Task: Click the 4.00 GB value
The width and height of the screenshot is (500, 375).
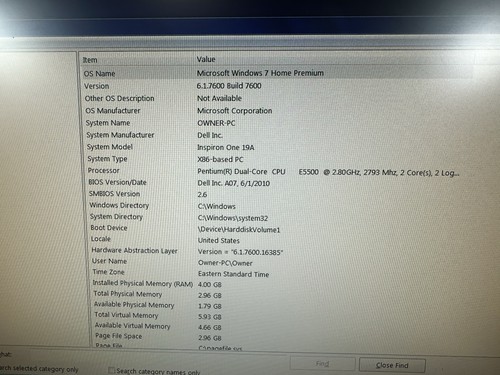Action: click(x=210, y=285)
